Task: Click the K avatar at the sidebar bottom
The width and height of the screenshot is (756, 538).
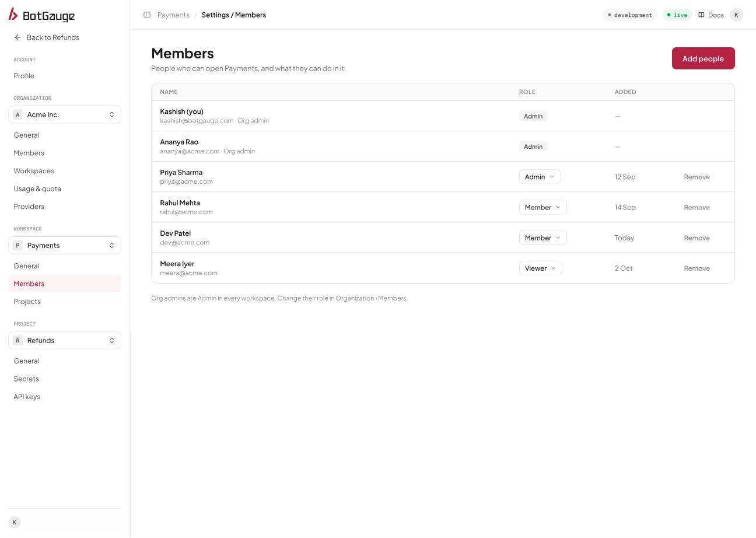Action: (x=15, y=522)
